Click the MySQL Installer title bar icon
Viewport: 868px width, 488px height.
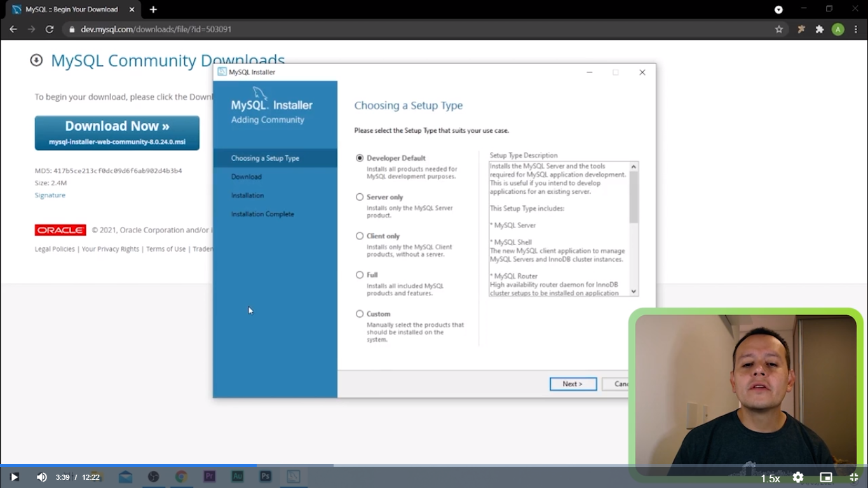pyautogui.click(x=222, y=72)
